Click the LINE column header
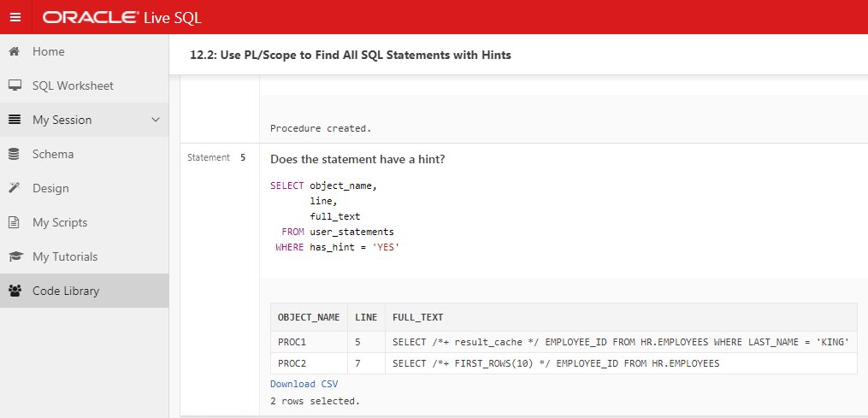This screenshot has height=418, width=868. click(366, 317)
